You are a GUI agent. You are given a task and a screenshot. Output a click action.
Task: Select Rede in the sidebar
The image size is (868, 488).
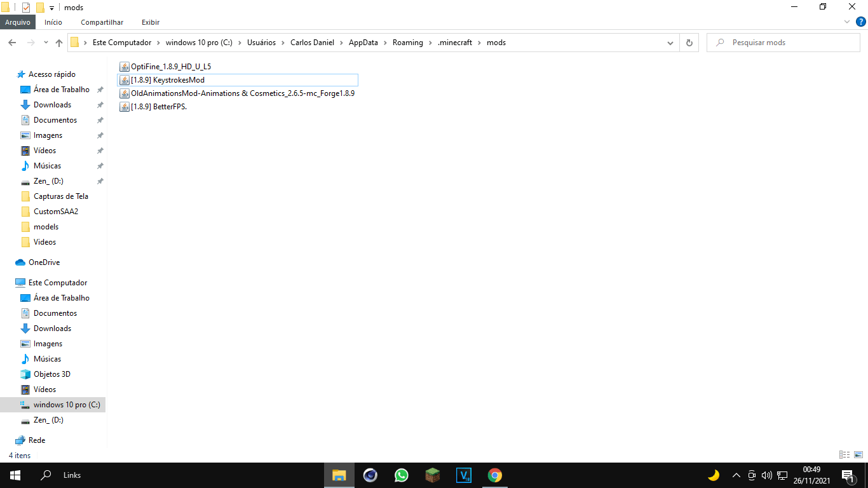(36, 440)
